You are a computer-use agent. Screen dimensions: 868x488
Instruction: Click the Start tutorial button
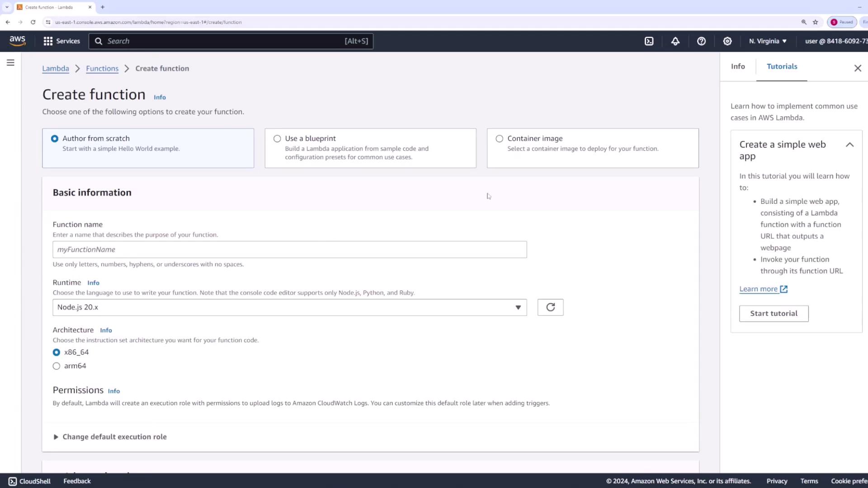[774, 314]
